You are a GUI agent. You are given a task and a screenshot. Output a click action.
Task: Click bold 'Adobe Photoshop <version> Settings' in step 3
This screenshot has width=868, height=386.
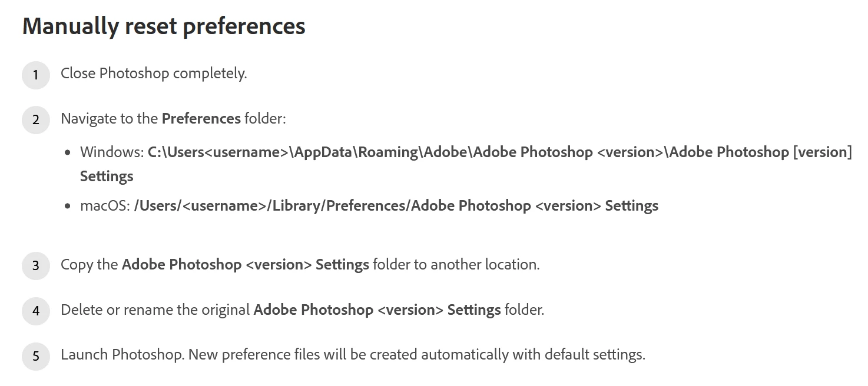pos(246,265)
